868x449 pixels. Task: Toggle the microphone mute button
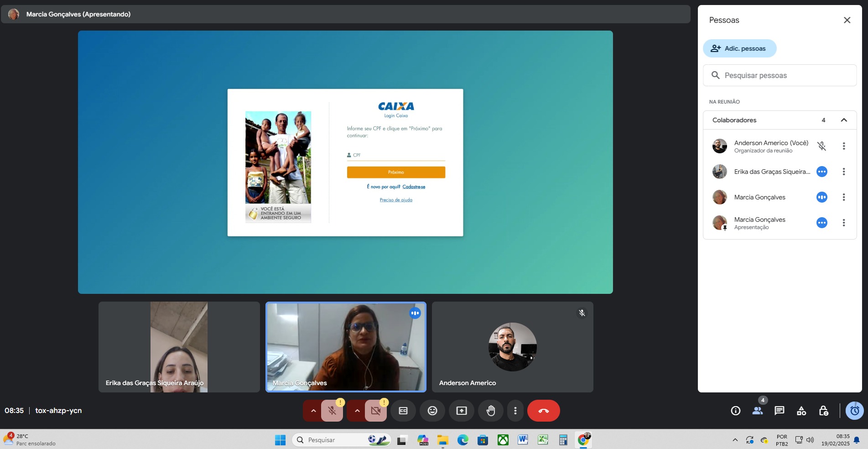pos(332,411)
